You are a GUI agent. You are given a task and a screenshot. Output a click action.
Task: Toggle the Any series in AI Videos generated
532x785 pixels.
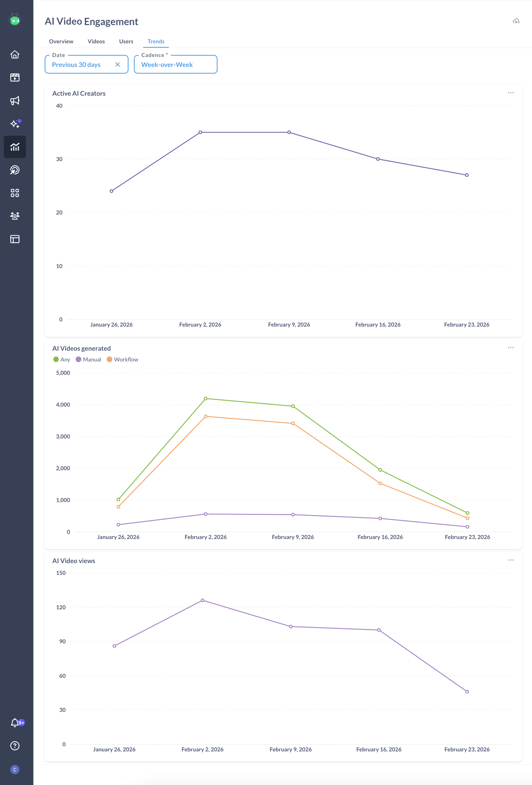pos(62,359)
